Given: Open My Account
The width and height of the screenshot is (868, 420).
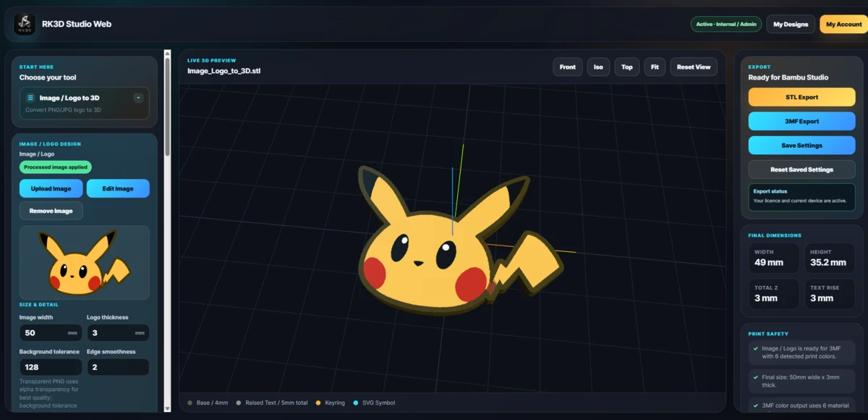Looking at the screenshot, I should [844, 24].
